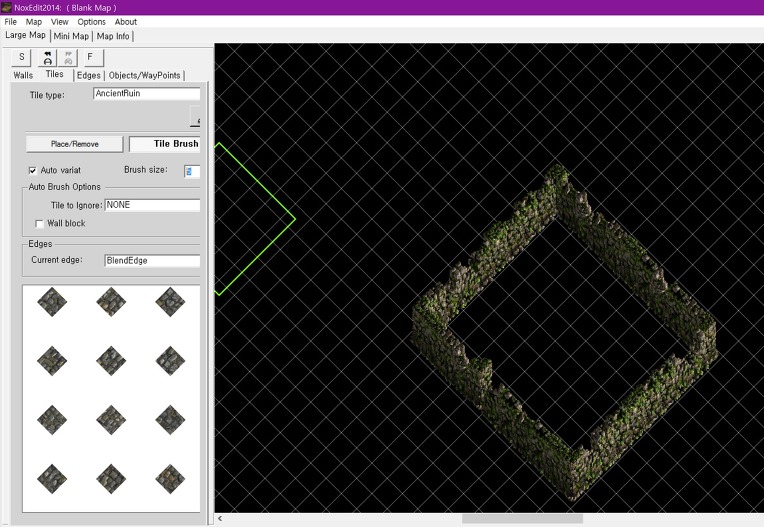Switch to the Objects/WayPoints tab

click(x=144, y=75)
